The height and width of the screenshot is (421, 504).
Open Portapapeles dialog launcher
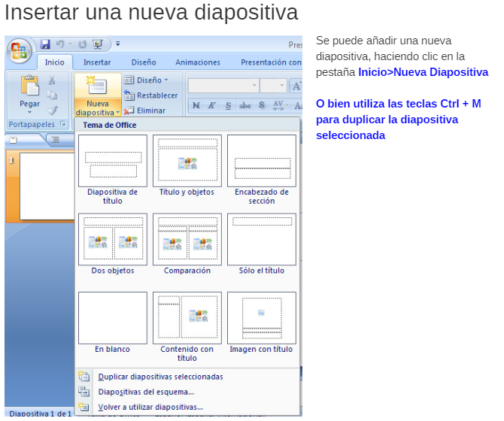point(63,123)
